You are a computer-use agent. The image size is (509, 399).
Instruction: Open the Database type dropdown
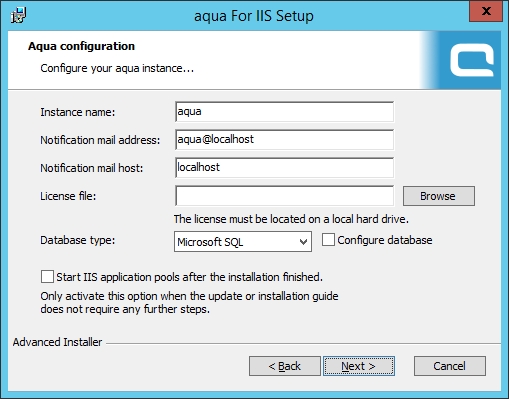click(x=243, y=242)
